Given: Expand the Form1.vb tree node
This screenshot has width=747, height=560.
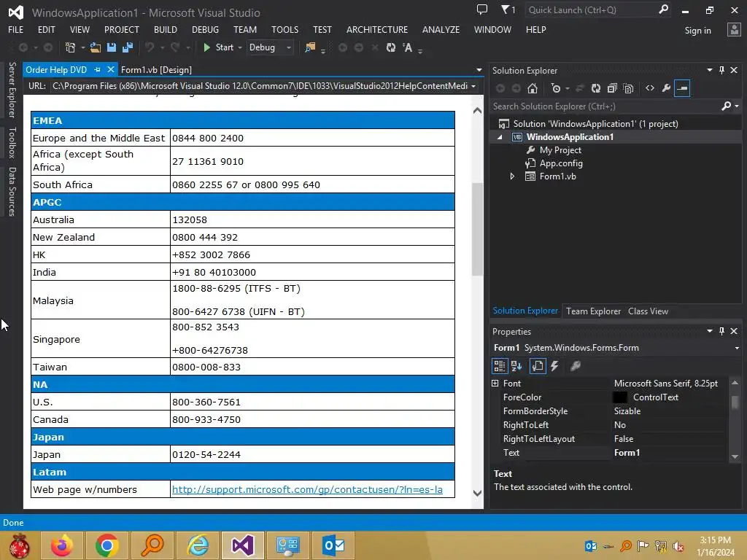Looking at the screenshot, I should click(x=512, y=176).
